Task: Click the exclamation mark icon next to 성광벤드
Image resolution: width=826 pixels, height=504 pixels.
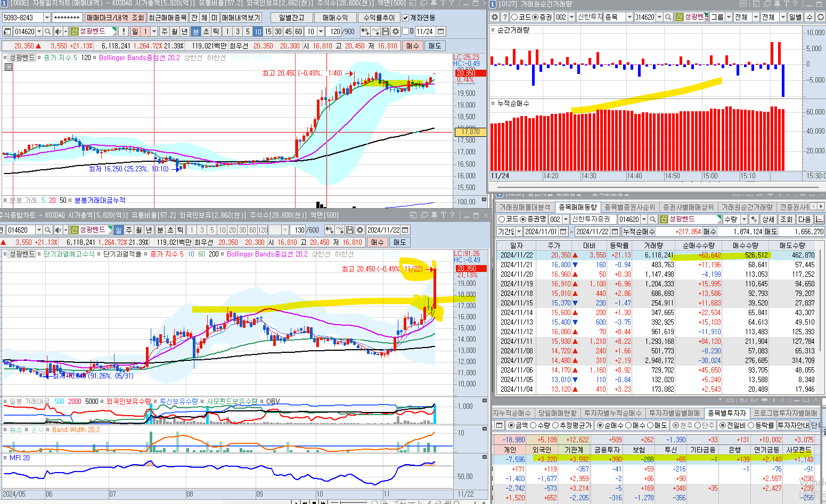Action: pyautogui.click(x=123, y=31)
